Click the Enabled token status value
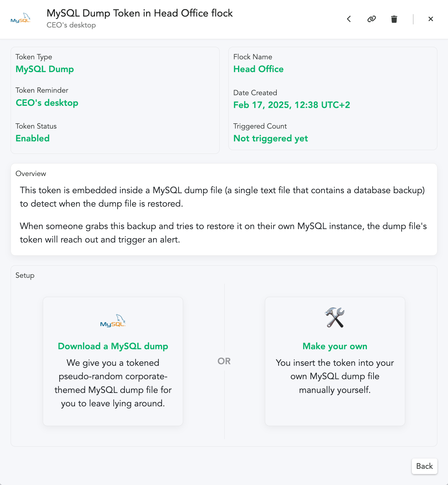448x485 pixels. point(32,138)
